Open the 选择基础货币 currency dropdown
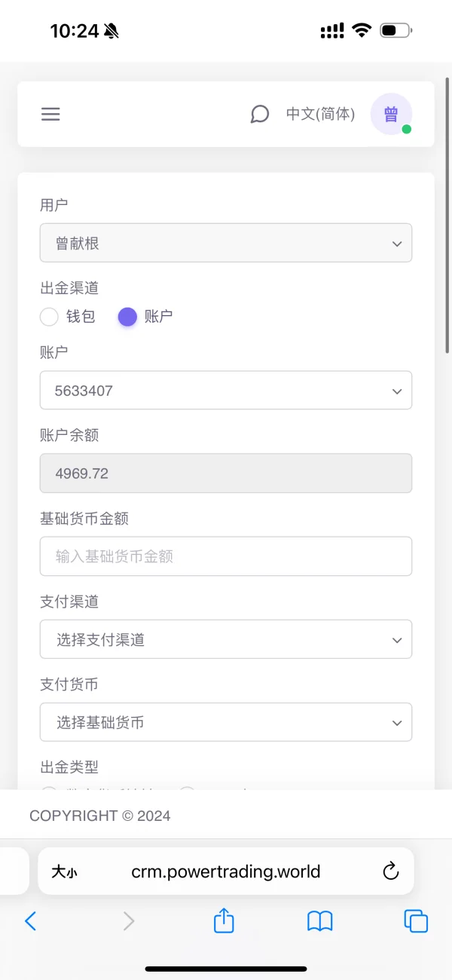452x980 pixels. click(226, 722)
